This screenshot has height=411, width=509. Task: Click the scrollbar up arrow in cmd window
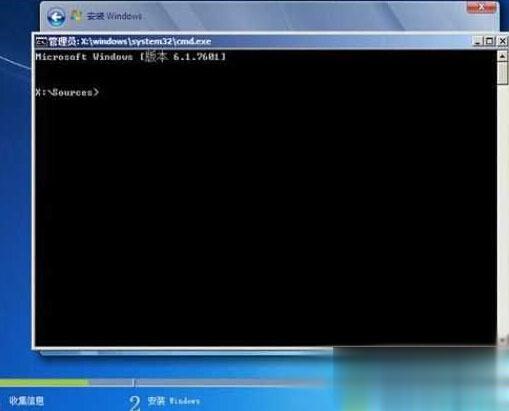pyautogui.click(x=502, y=56)
